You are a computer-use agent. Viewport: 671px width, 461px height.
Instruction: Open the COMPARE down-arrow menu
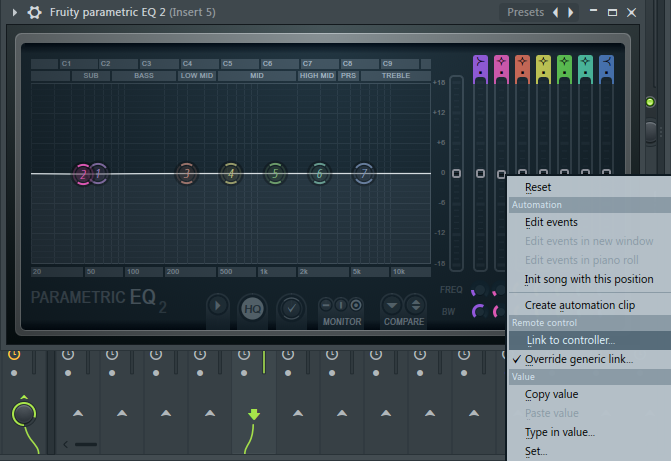tap(392, 305)
